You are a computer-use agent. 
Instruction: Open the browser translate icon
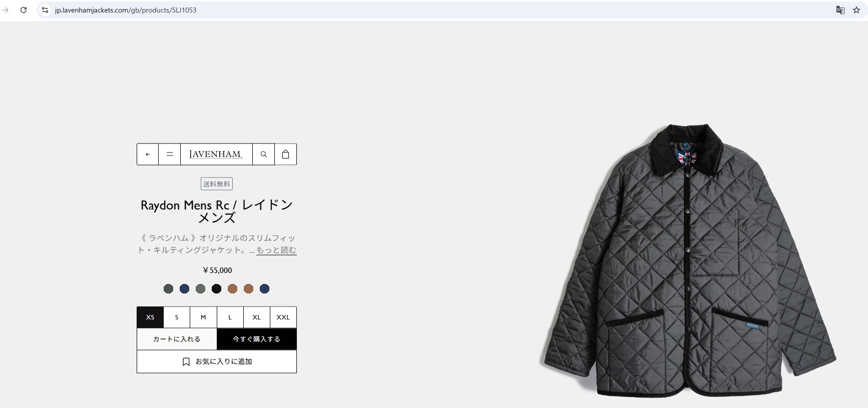tap(840, 10)
